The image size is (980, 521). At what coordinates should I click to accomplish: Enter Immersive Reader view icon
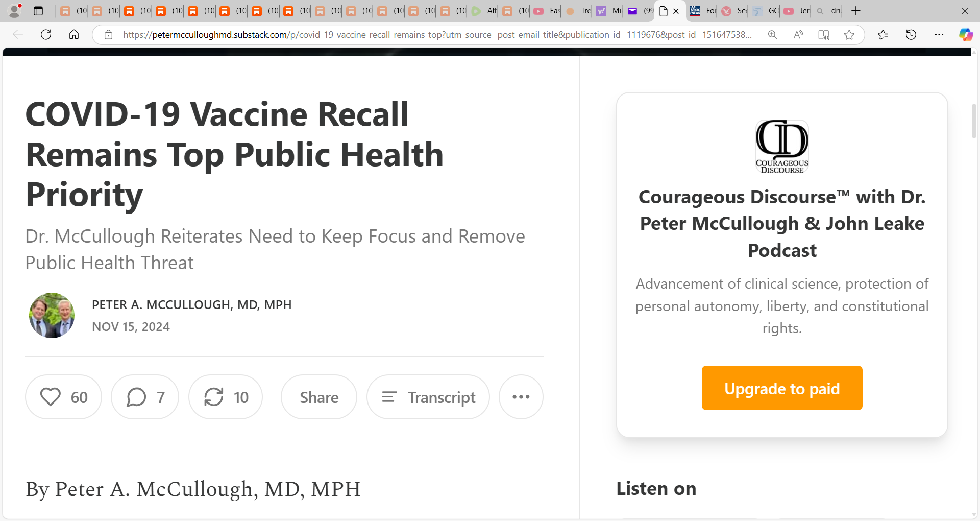click(823, 35)
